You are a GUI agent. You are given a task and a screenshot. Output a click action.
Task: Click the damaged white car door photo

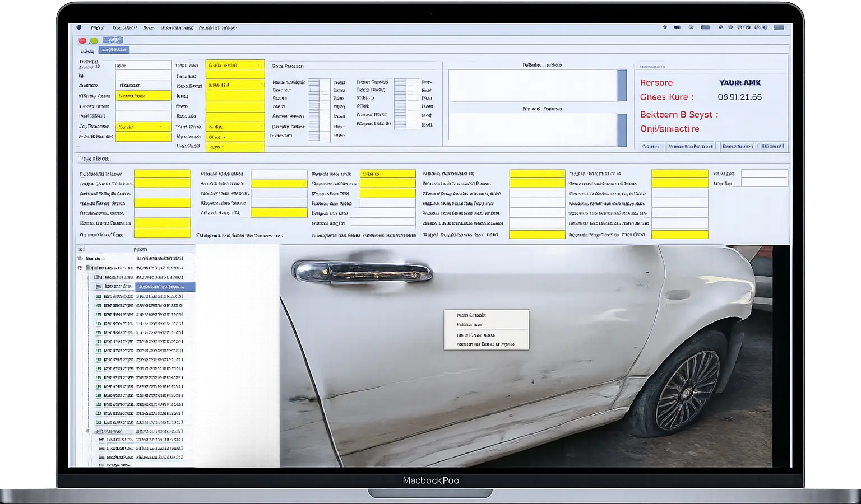pyautogui.click(x=526, y=356)
